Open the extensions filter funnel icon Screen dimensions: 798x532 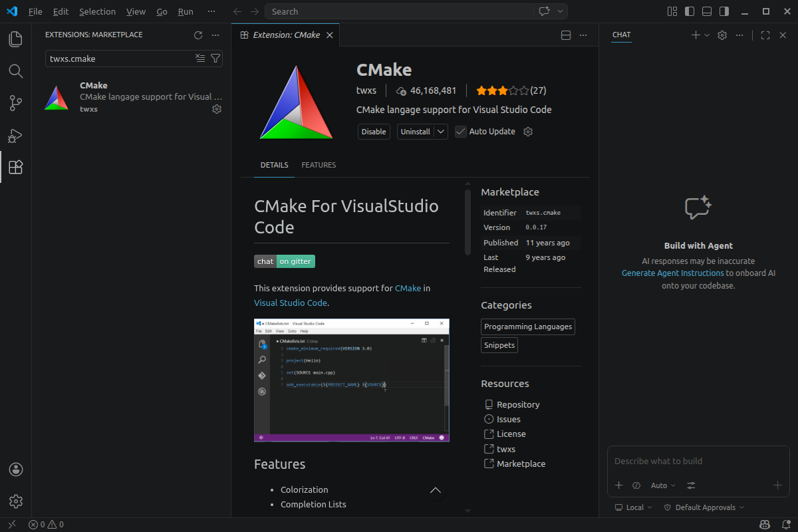tap(215, 59)
